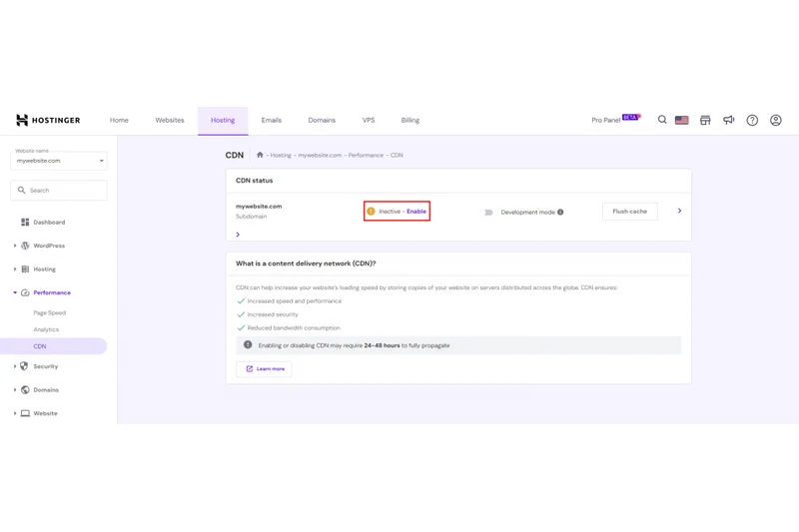Click the Enable CDN link
This screenshot has width=799, height=532.
416,212
